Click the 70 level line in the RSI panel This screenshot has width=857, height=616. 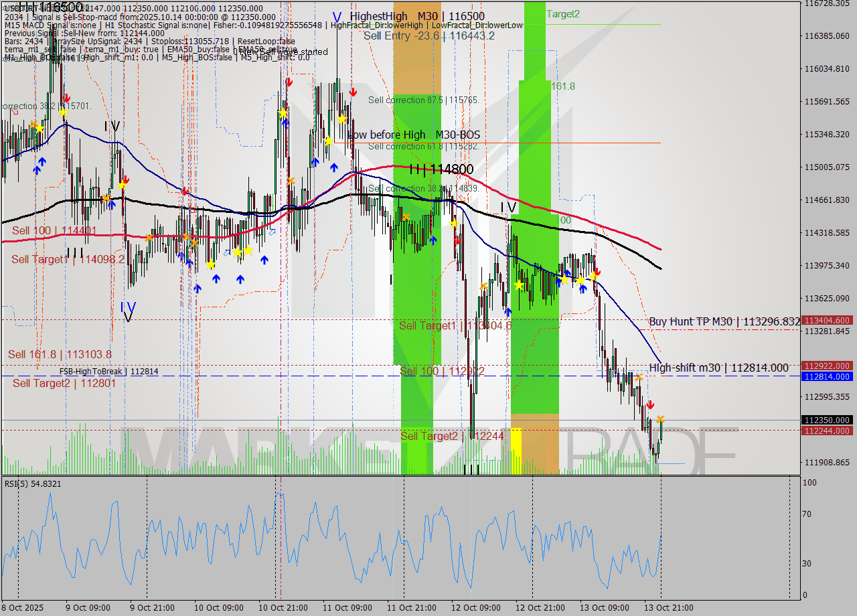tap(402, 514)
